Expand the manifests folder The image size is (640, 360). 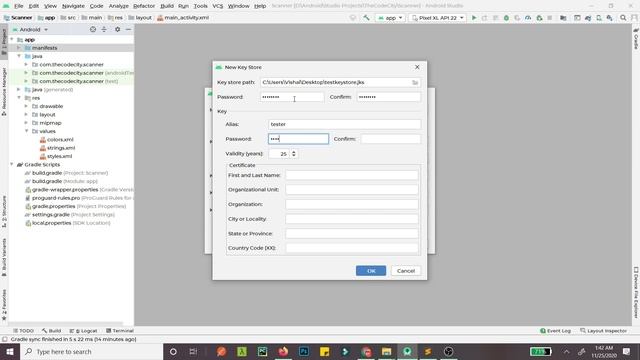tap(19, 48)
